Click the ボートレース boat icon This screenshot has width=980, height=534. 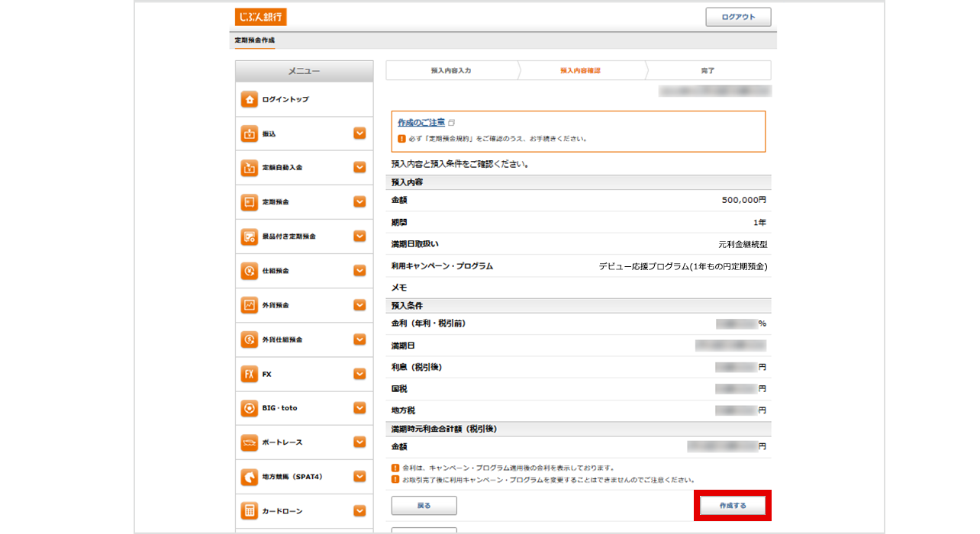[x=249, y=442]
